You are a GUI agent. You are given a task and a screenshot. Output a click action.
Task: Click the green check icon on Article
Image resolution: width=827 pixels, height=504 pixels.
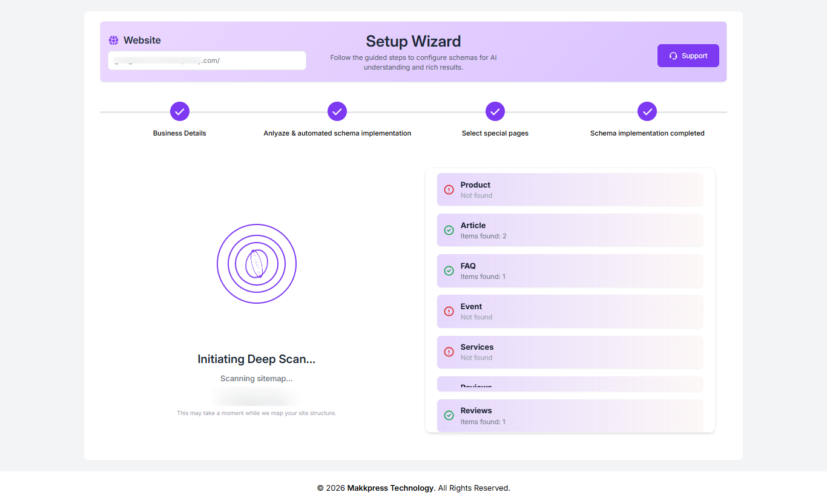point(449,231)
